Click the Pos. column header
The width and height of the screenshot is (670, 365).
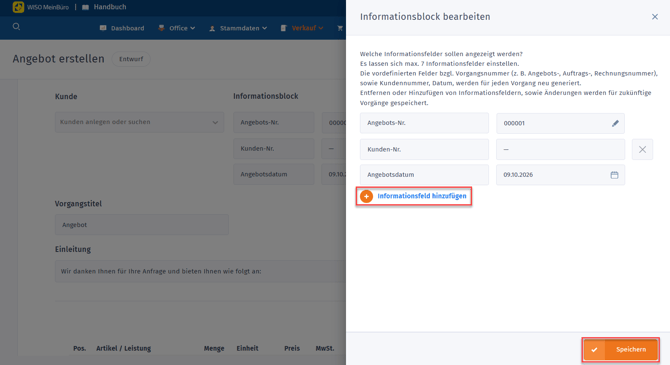click(x=79, y=348)
